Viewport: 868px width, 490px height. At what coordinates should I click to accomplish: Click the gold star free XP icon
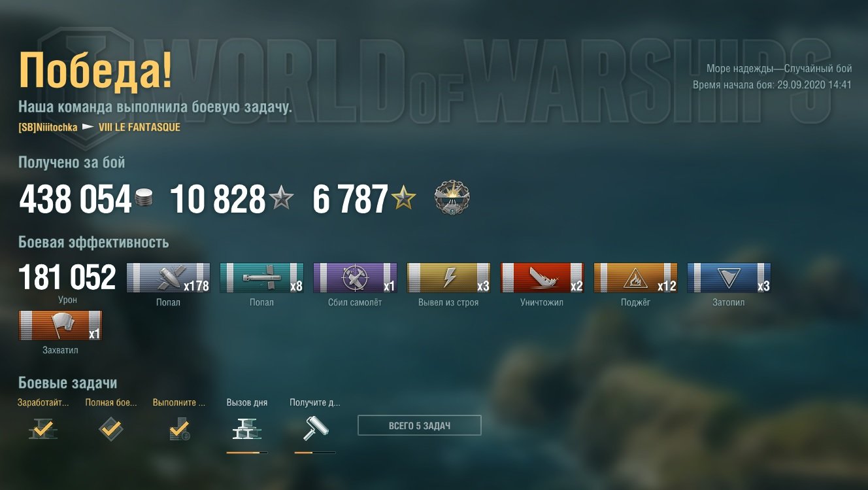403,198
